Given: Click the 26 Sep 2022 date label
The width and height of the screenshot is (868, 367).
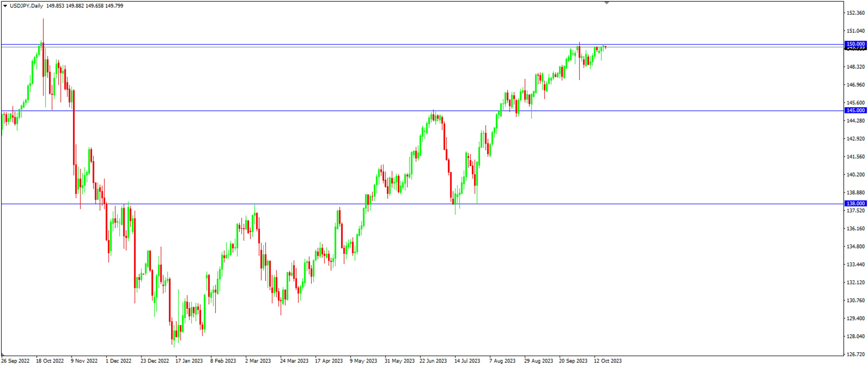Looking at the screenshot, I should pos(15,361).
